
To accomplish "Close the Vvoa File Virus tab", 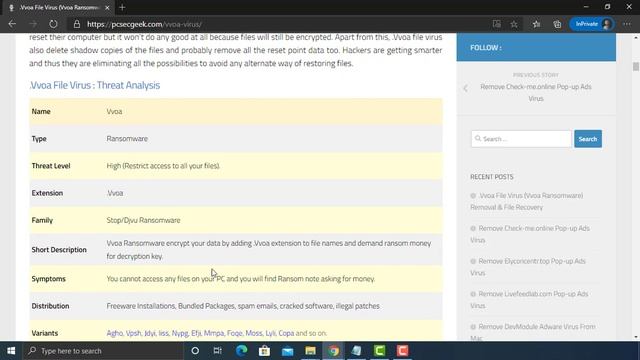I will click(x=107, y=7).
